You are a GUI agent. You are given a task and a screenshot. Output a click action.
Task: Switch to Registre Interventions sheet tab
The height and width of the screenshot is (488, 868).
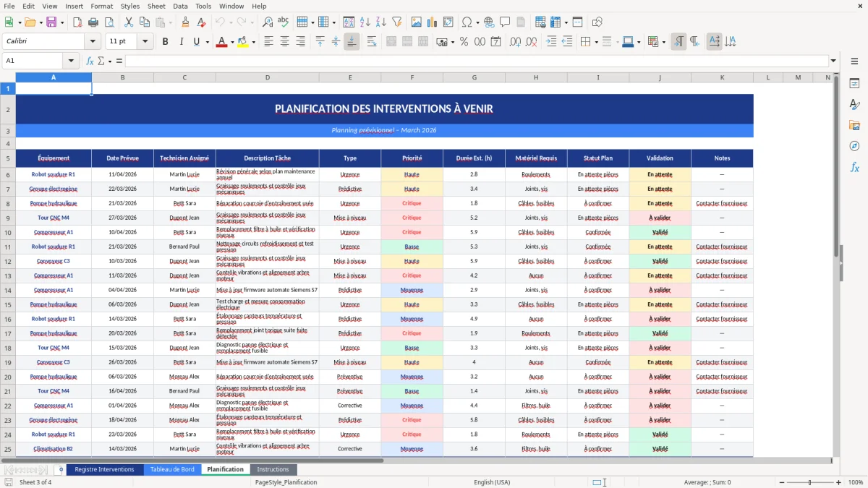pyautogui.click(x=104, y=469)
